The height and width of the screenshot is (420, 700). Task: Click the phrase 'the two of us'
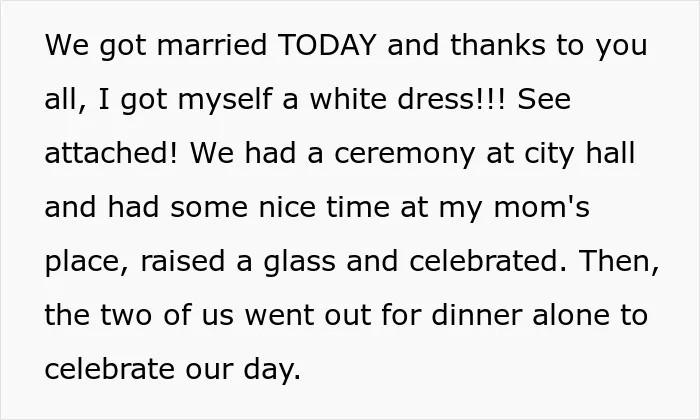(x=139, y=315)
